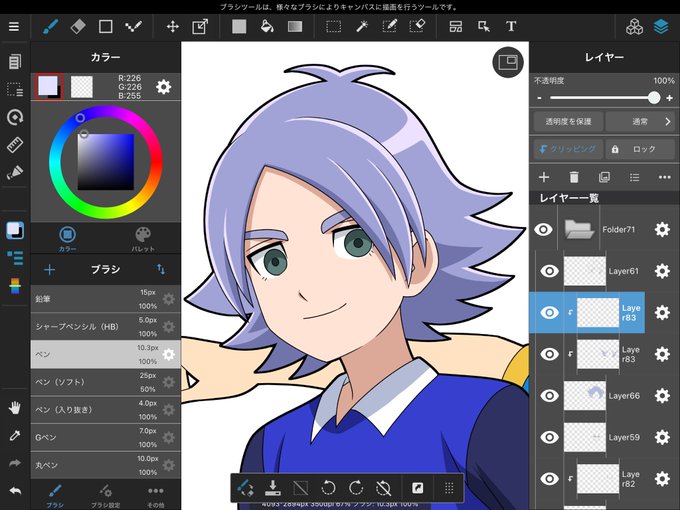Toggle the Clipping option
This screenshot has height=510, width=680.
pos(568,149)
